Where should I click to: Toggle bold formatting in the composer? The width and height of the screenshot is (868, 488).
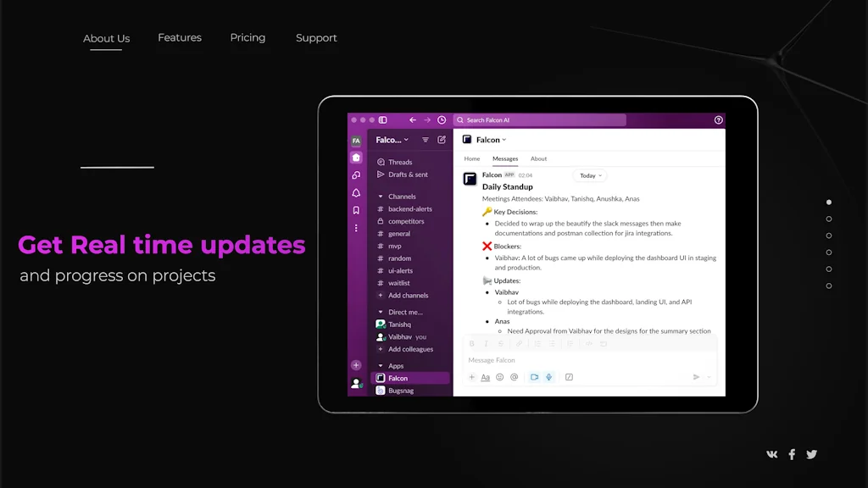(x=472, y=342)
